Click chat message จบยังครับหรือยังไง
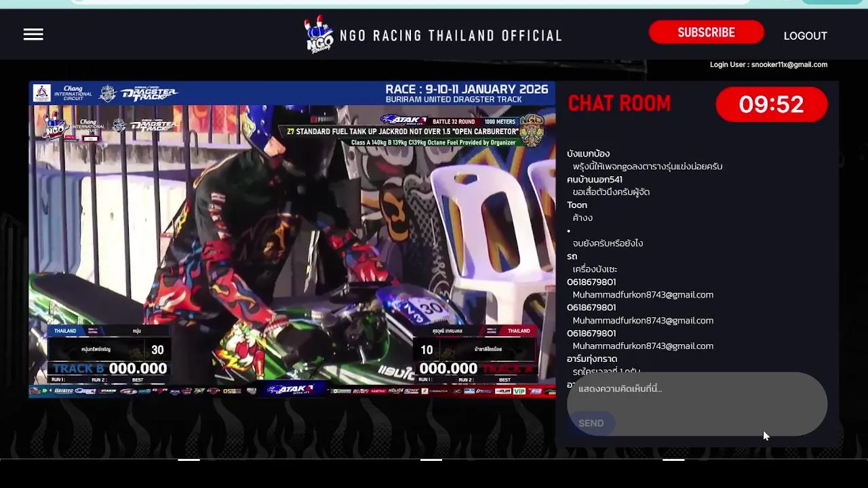 tap(608, 243)
